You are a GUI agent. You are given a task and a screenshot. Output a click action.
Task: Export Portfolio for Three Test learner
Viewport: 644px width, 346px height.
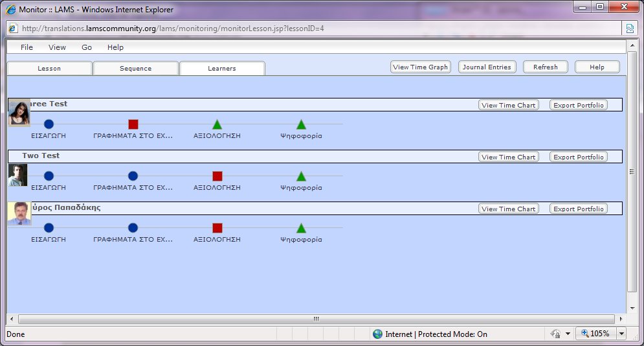pos(578,105)
